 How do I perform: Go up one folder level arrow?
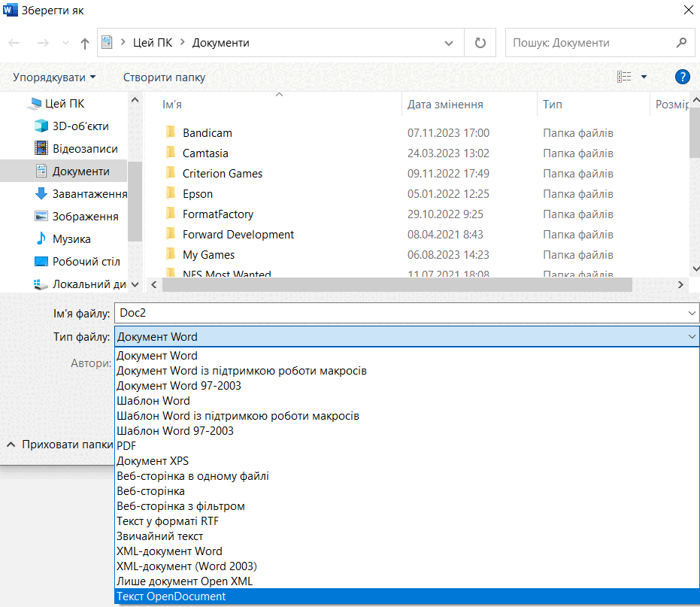pos(84,44)
